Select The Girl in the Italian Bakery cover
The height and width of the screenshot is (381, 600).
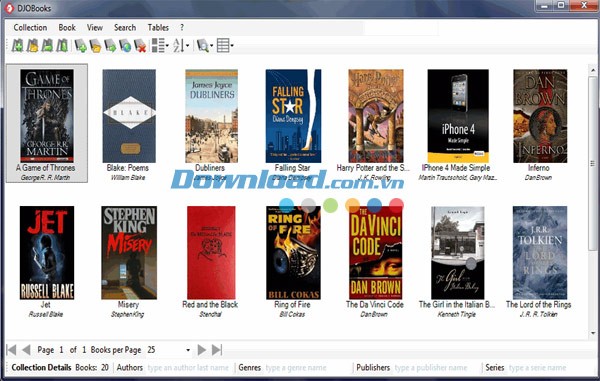(x=458, y=253)
